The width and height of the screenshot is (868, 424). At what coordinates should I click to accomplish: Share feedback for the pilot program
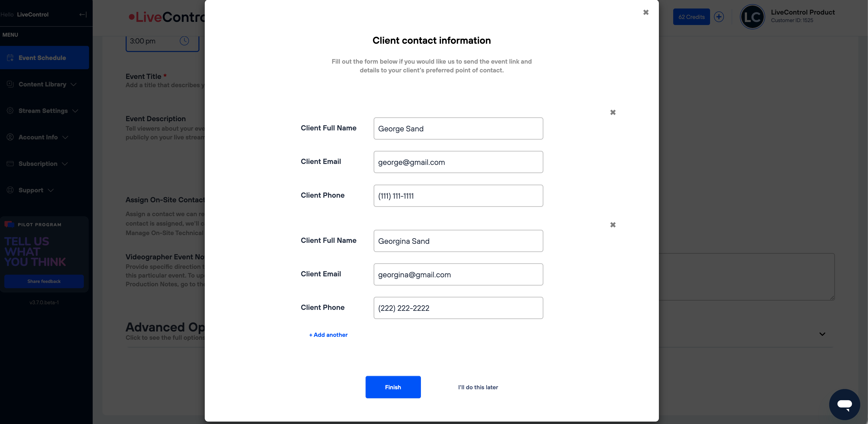[x=44, y=281]
